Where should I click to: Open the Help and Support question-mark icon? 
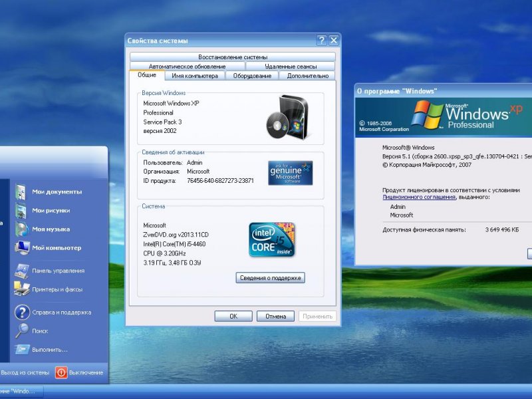[23, 312]
